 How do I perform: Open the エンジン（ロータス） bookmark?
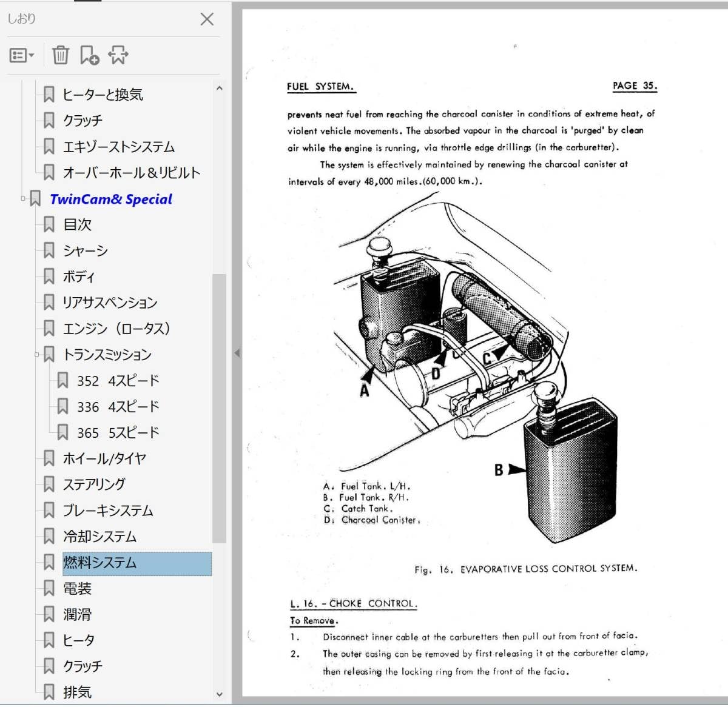click(116, 329)
